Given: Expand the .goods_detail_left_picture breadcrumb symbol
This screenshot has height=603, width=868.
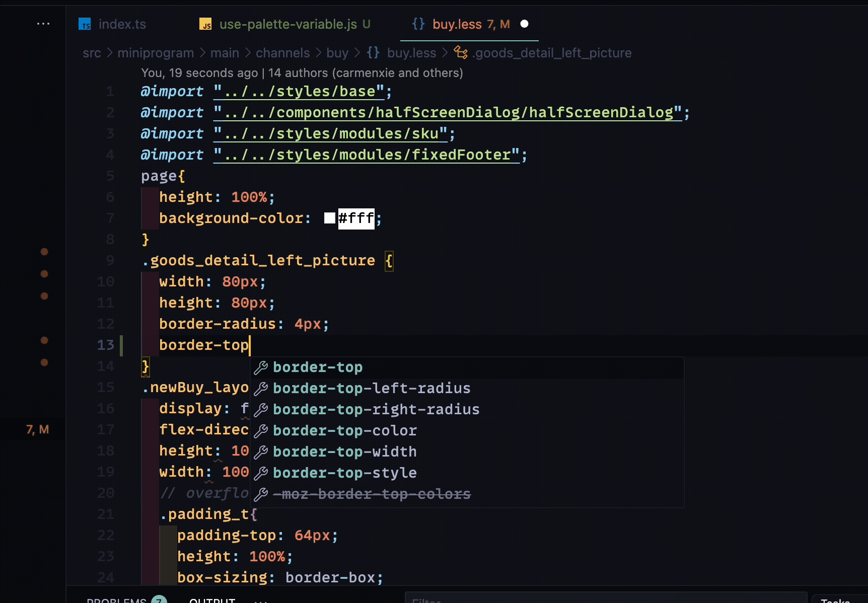Looking at the screenshot, I should 552,53.
